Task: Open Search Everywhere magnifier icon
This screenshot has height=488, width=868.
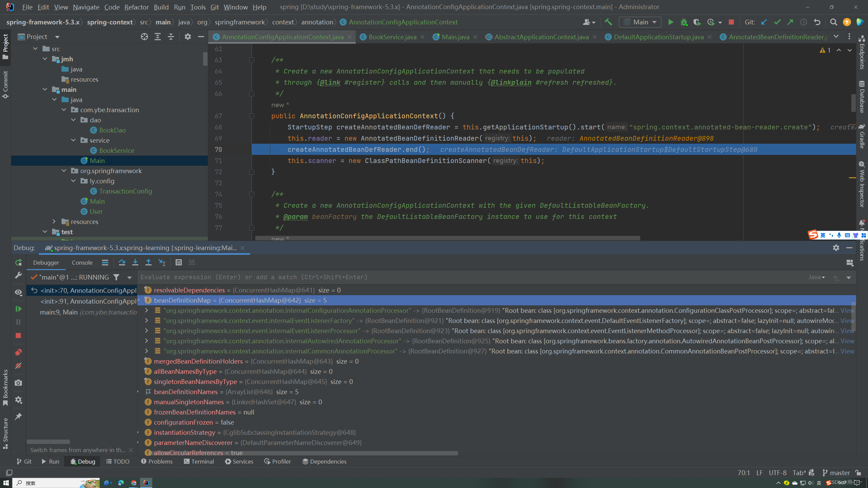Action: click(833, 22)
